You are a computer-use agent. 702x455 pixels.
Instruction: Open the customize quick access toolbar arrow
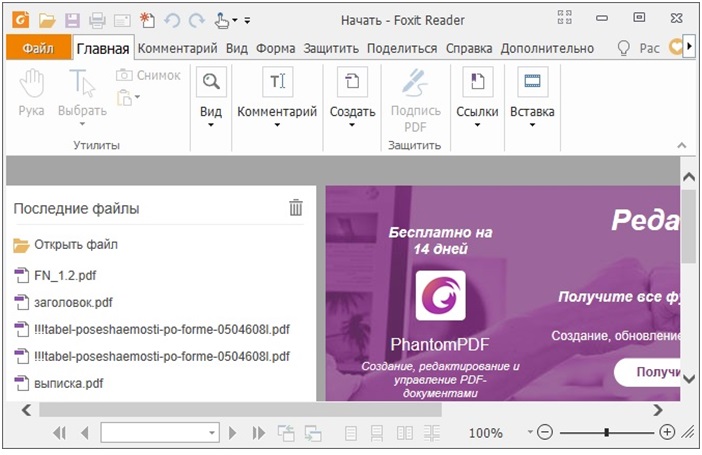point(247,21)
